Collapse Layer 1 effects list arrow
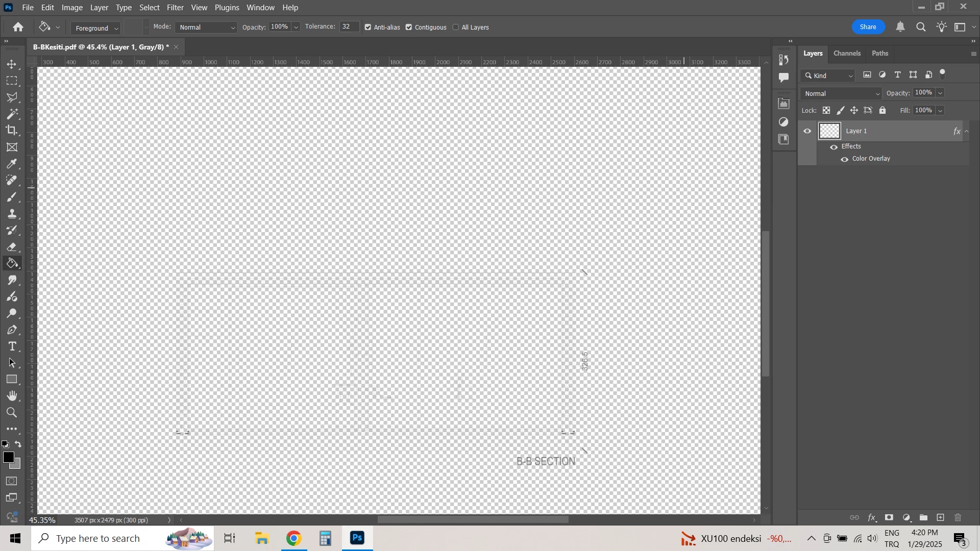The image size is (980, 551). (967, 132)
